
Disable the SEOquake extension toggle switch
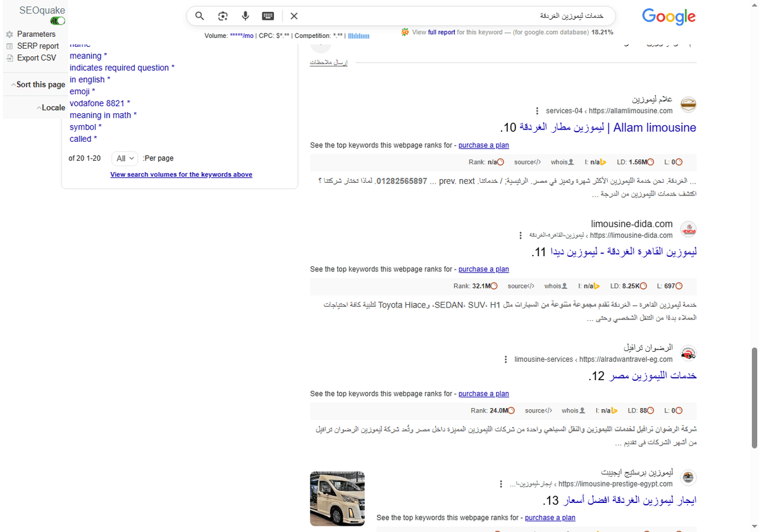pos(57,20)
